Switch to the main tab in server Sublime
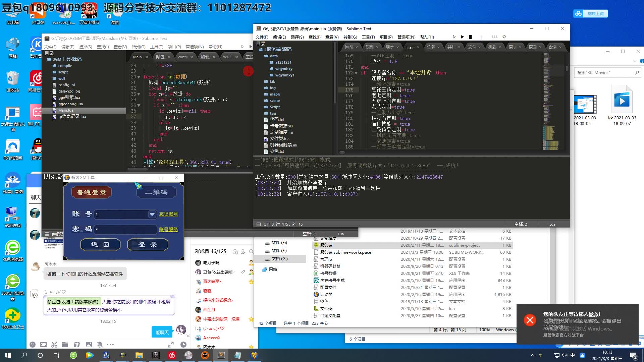This screenshot has height=362, width=644. click(x=410, y=47)
